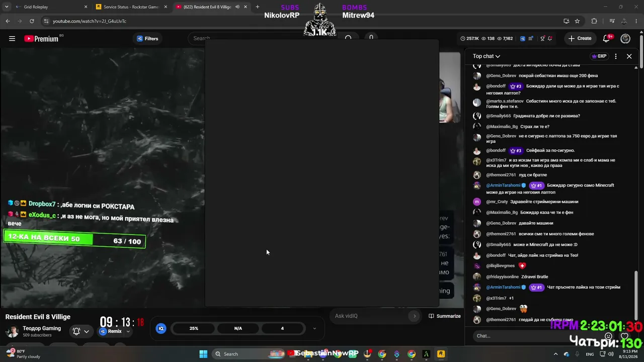
Task: Click the vidIQ Remix button
Action: (111, 331)
